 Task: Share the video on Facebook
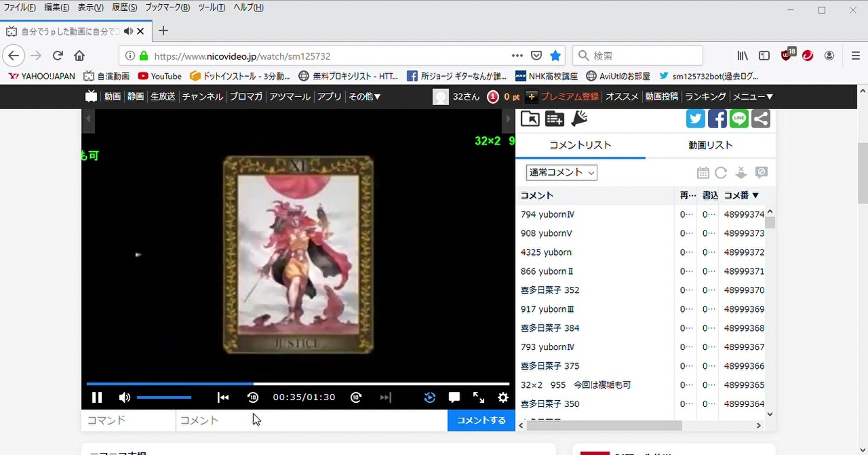tap(717, 119)
